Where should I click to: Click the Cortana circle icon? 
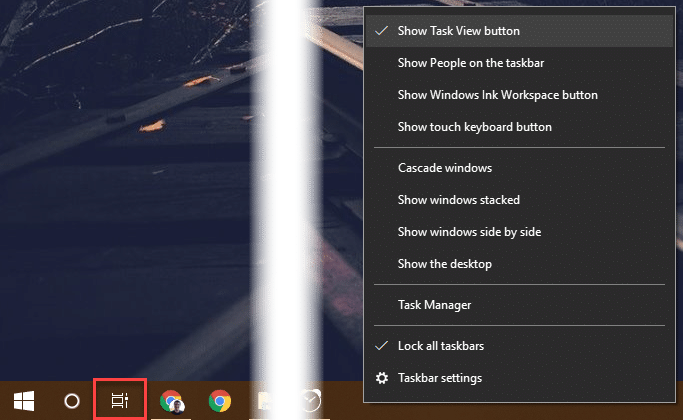click(x=72, y=401)
